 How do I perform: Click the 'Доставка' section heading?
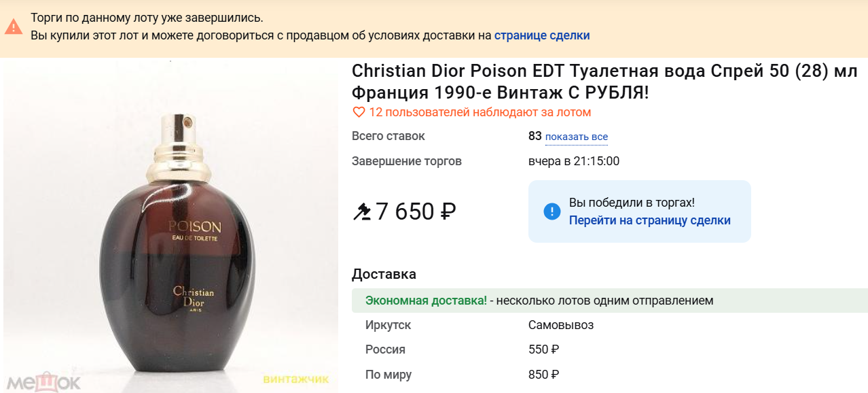coord(384,274)
